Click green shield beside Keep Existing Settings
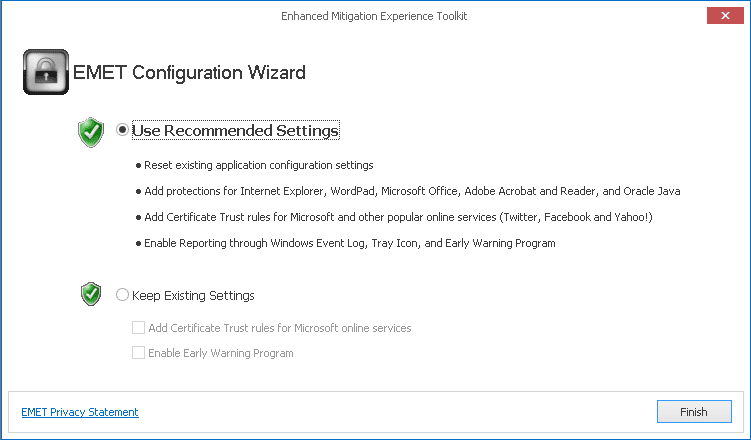The width and height of the screenshot is (751, 440). 91,294
